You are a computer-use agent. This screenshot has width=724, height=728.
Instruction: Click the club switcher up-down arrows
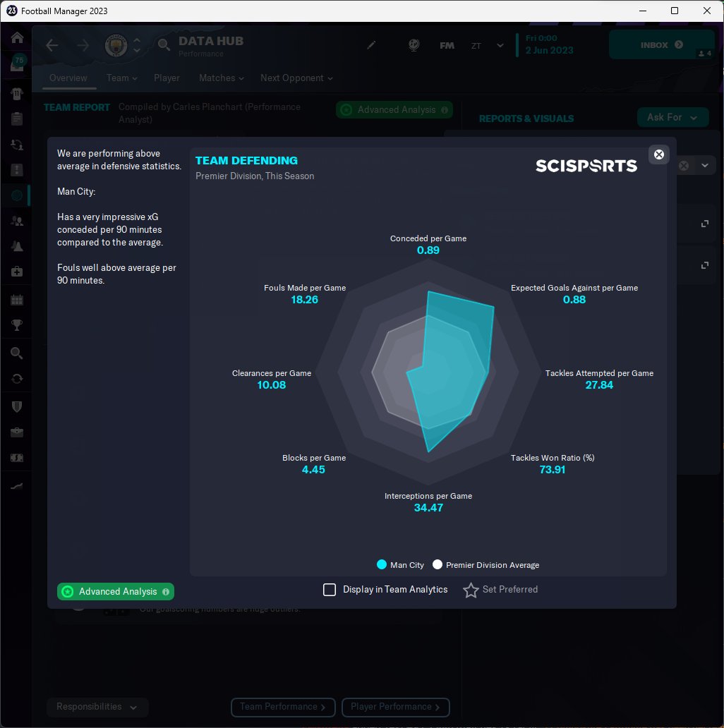tap(137, 45)
